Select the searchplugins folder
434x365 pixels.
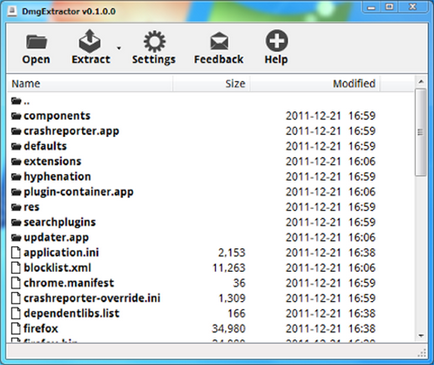[x=53, y=222]
